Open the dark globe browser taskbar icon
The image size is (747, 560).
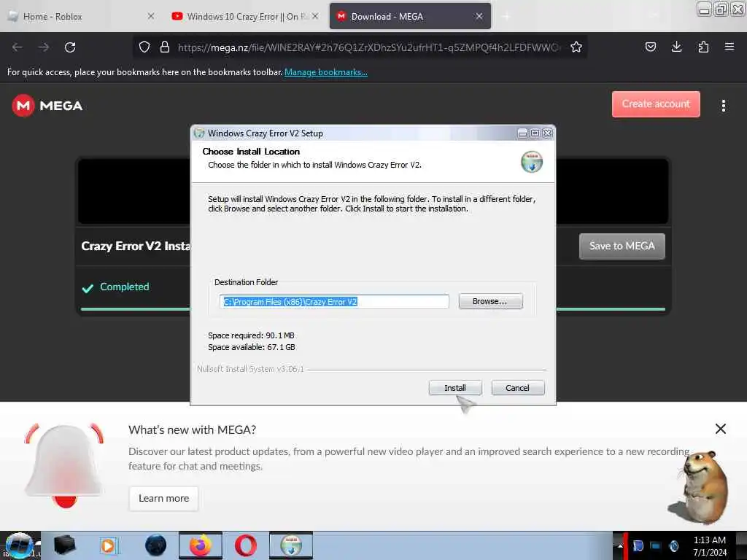tap(156, 545)
